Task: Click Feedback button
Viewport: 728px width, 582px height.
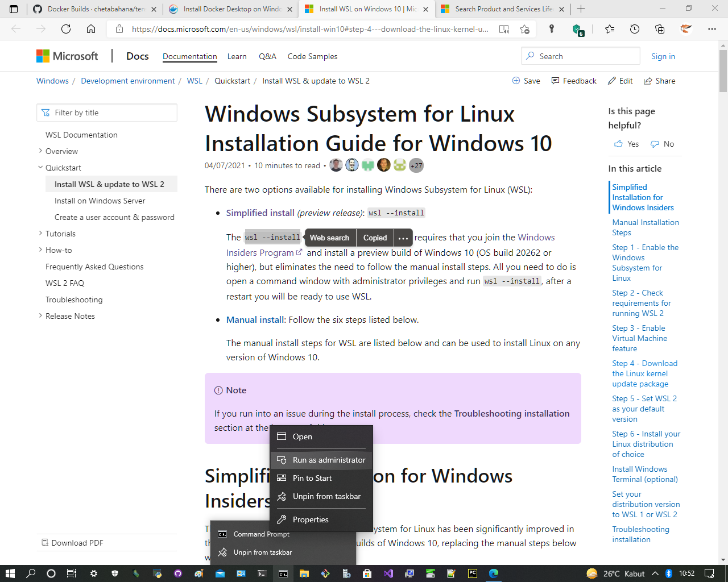Action: (574, 81)
